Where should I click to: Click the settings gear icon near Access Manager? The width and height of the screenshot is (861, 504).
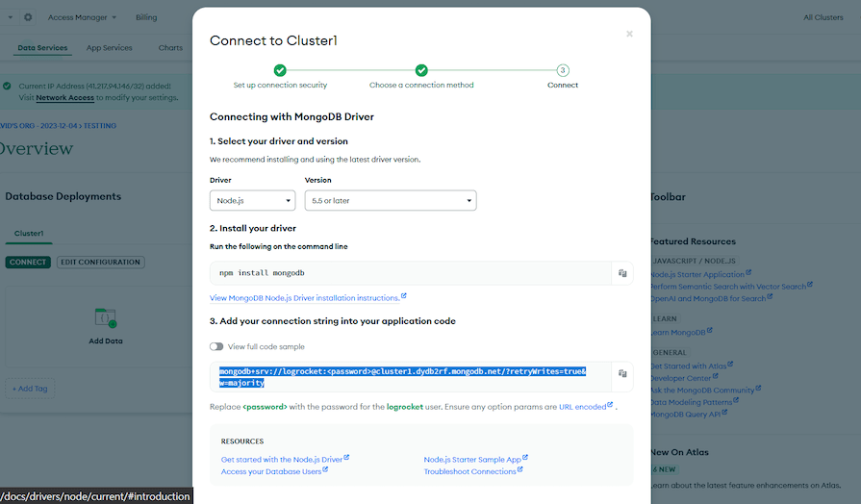(28, 17)
